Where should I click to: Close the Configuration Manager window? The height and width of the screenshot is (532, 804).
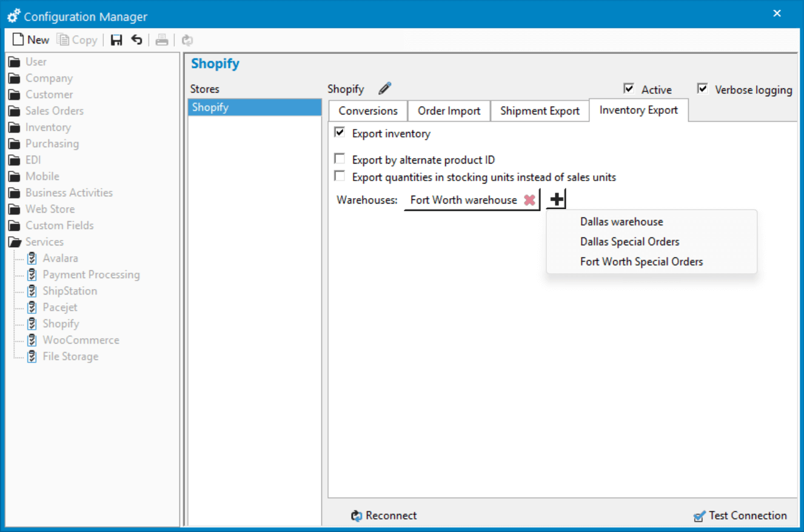click(777, 13)
